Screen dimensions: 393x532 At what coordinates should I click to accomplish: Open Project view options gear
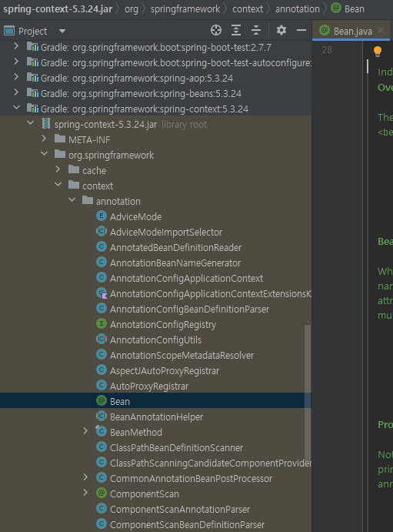click(281, 31)
